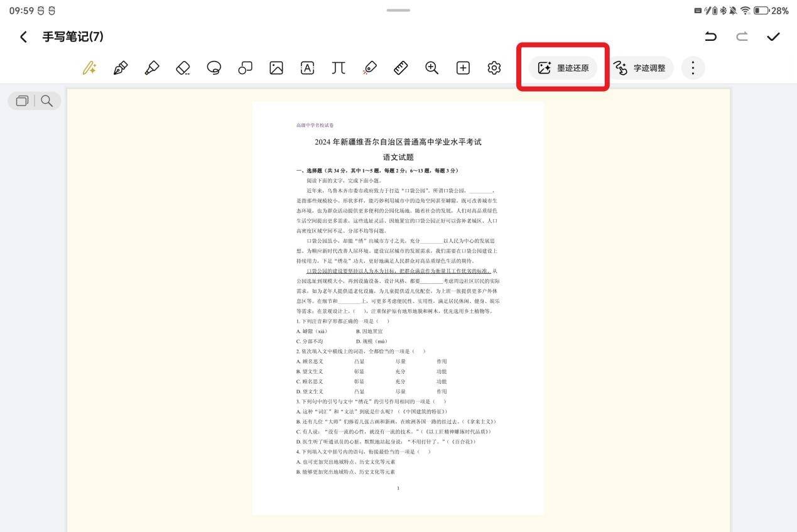Insert an image via picture icon
Image resolution: width=797 pixels, height=532 pixels.
coord(276,68)
